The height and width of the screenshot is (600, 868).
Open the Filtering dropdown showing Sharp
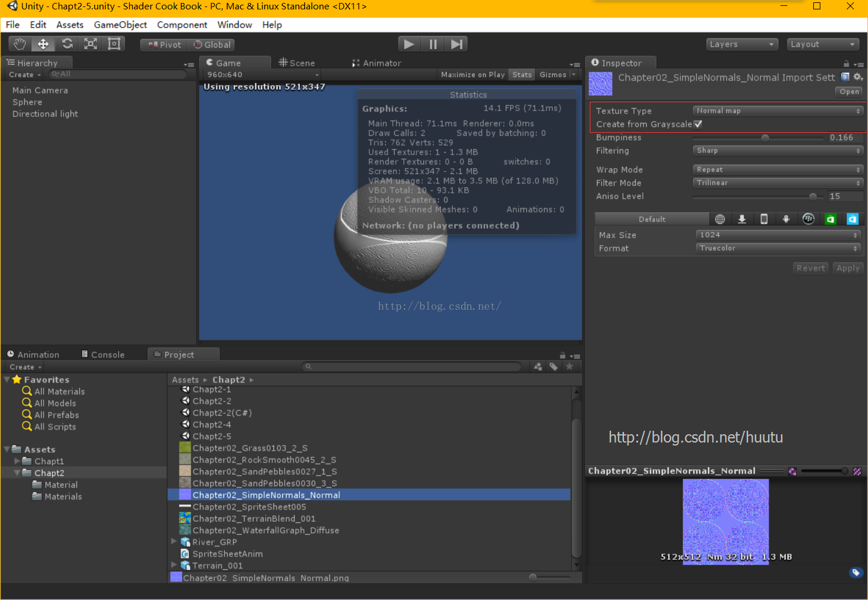point(777,150)
